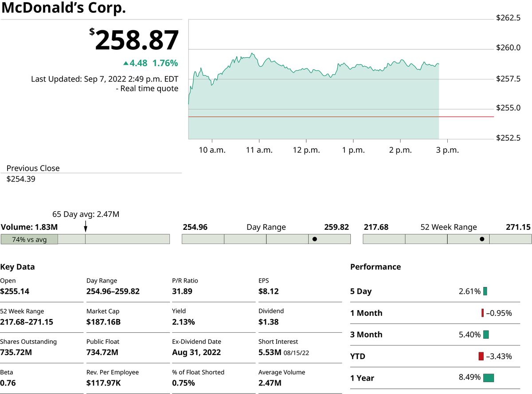Click the Volume: 1.83M label
Viewport: 532px width, 394px height.
click(x=29, y=227)
